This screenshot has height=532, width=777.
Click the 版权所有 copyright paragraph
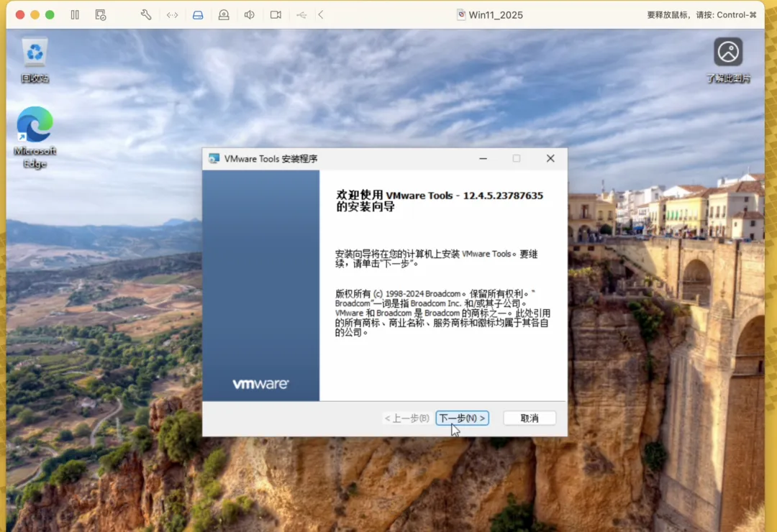click(x=442, y=313)
